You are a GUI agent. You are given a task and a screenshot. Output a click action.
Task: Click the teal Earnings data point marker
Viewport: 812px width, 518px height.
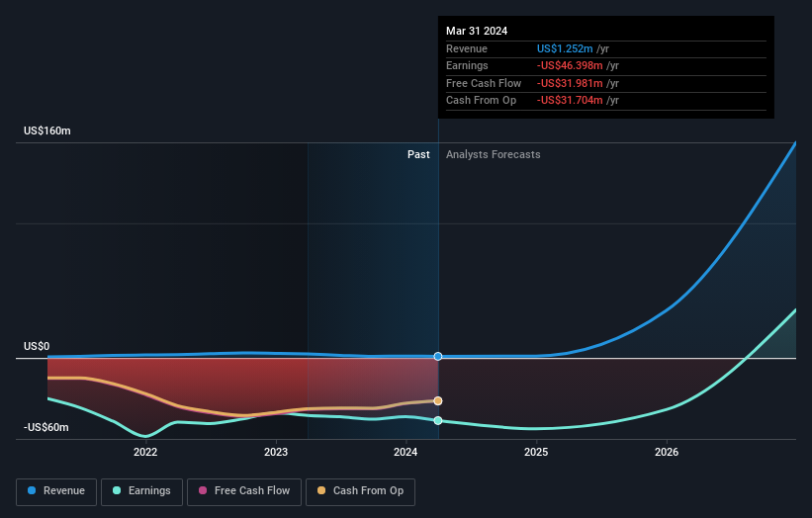pyautogui.click(x=438, y=420)
